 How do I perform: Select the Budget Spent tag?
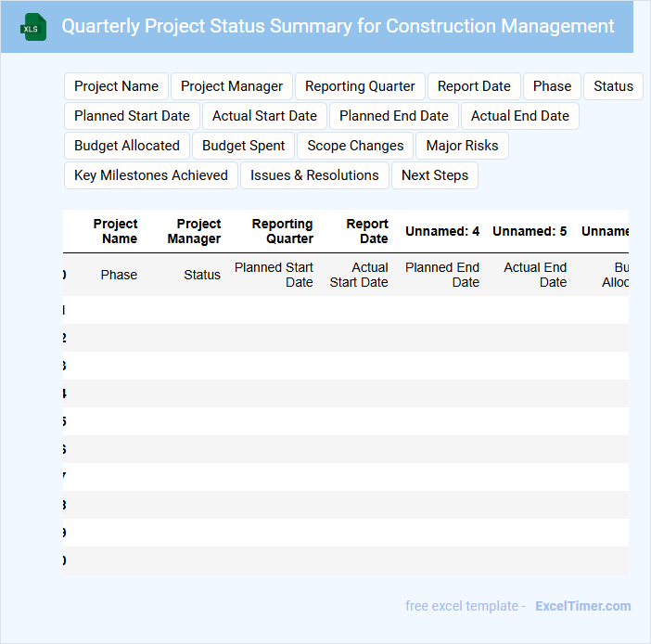[244, 146]
